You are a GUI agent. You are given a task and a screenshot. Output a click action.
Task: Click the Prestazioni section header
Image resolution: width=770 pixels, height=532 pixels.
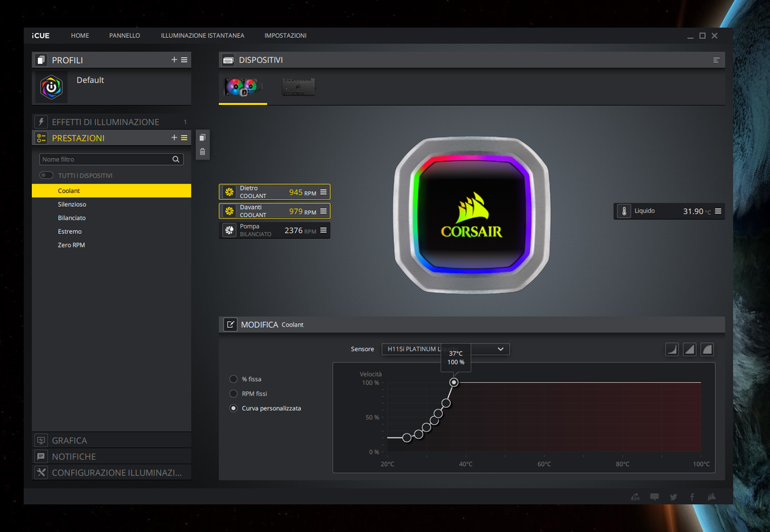pos(111,138)
